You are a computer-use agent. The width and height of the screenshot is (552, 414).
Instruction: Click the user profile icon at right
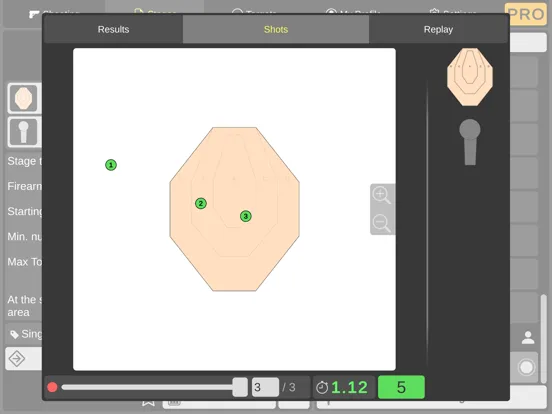[x=528, y=338]
